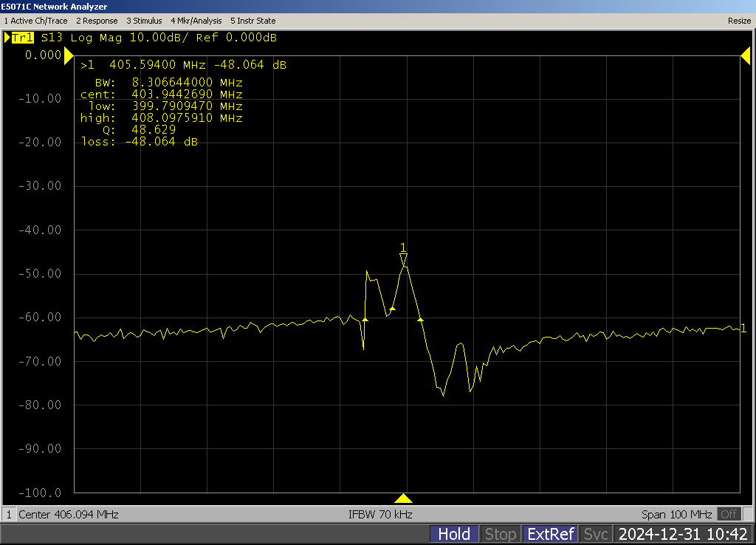Screen dimensions: 756x545
Task: Expand the 4 Mkr/Analysis menu
Action: click(x=196, y=21)
